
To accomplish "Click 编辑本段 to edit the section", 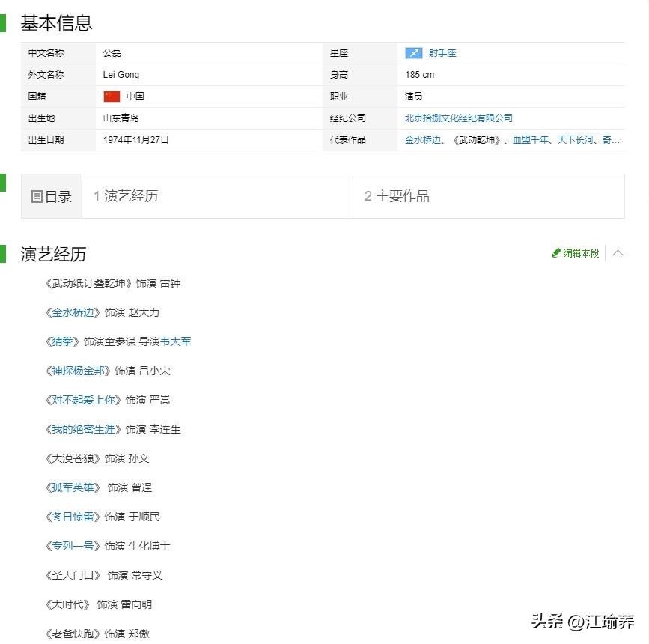I will click(581, 253).
